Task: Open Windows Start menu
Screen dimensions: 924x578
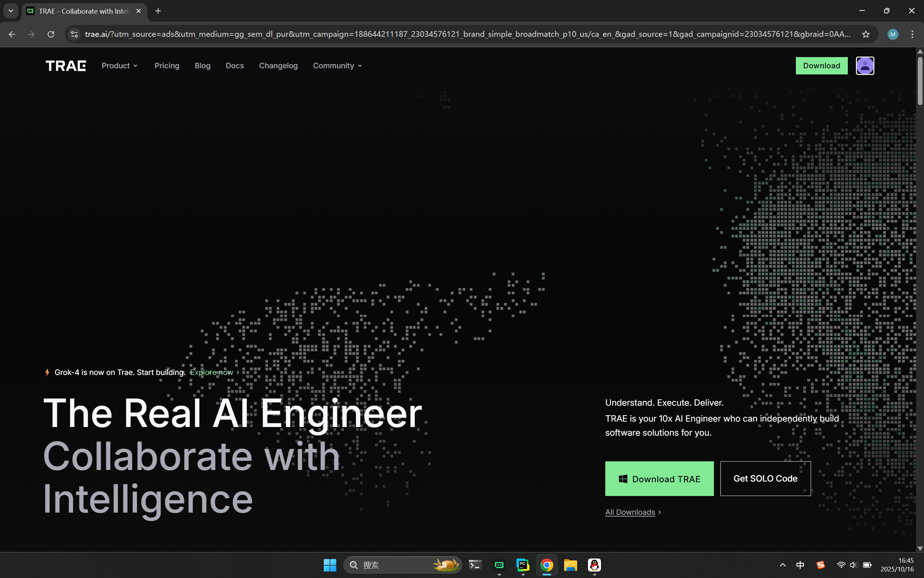Action: pyautogui.click(x=330, y=565)
